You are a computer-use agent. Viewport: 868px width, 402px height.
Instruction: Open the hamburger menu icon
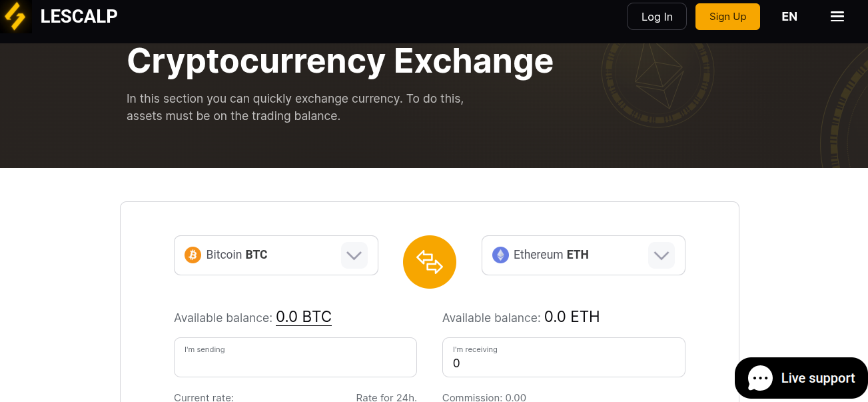tap(837, 17)
